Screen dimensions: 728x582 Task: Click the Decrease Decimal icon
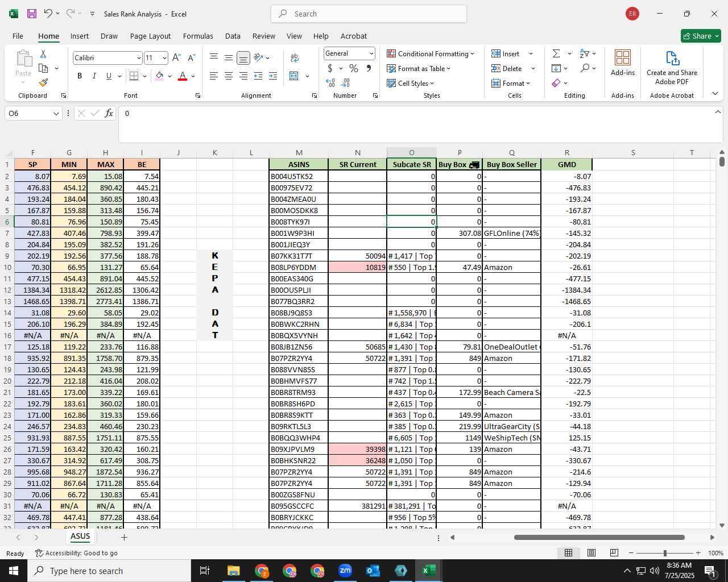[x=345, y=83]
